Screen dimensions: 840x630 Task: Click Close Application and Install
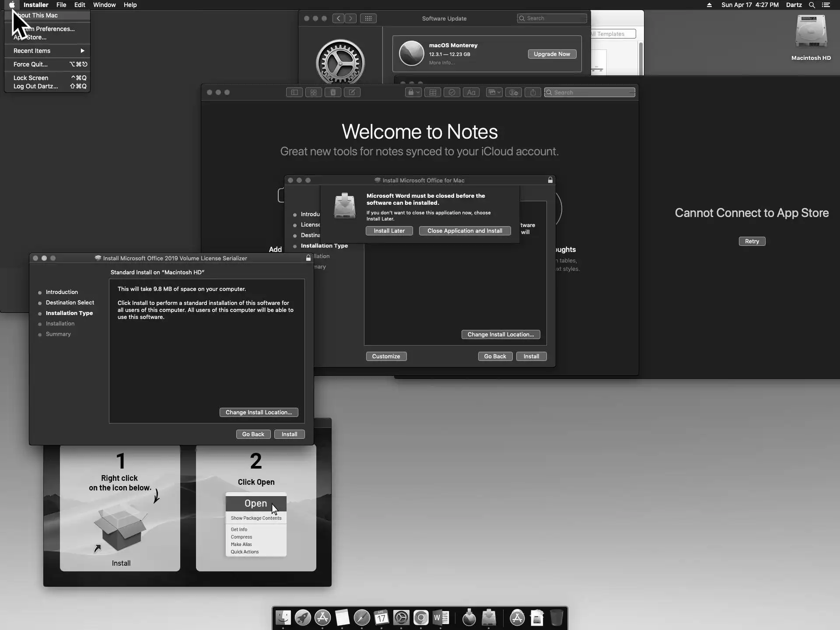[465, 231]
